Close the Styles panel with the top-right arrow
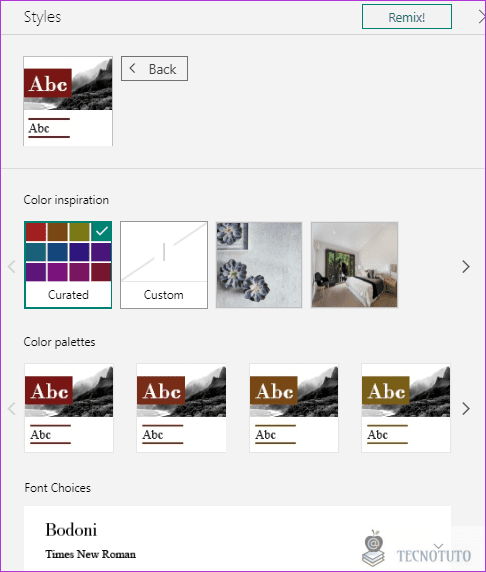The width and height of the screenshot is (486, 572). (x=481, y=17)
